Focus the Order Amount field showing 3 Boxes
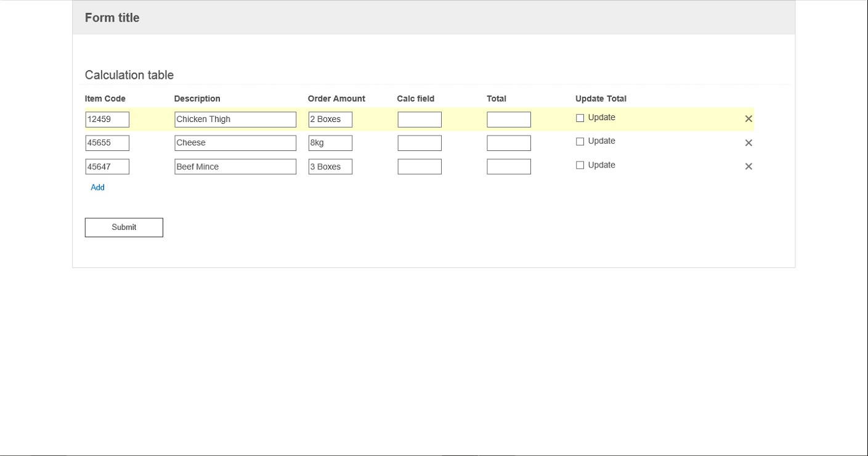This screenshot has width=868, height=456. pyautogui.click(x=330, y=167)
